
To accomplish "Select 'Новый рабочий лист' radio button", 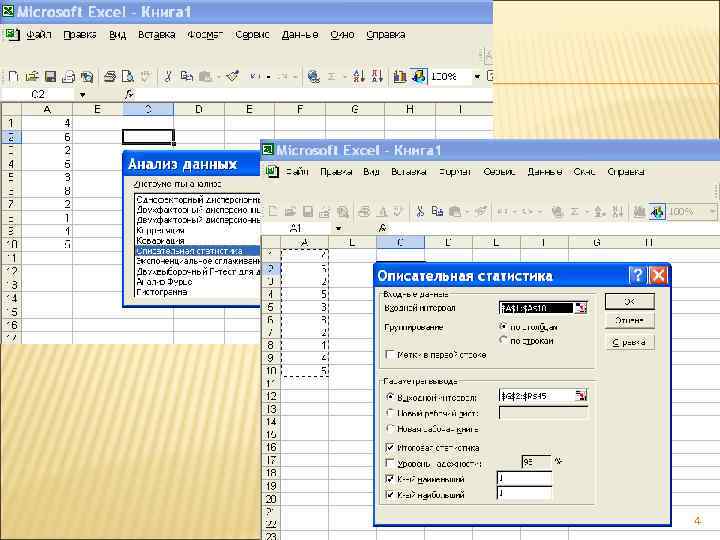I will 390,412.
